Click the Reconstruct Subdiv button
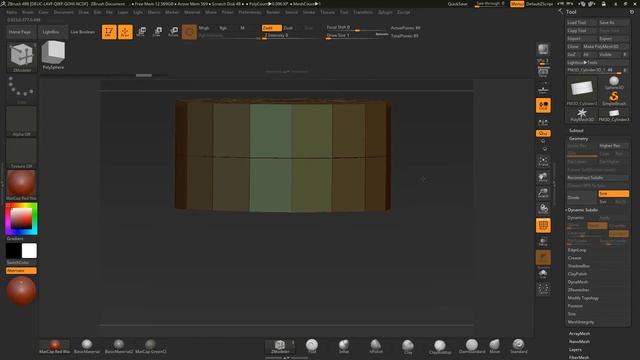The height and width of the screenshot is (360, 640). pyautogui.click(x=598, y=178)
